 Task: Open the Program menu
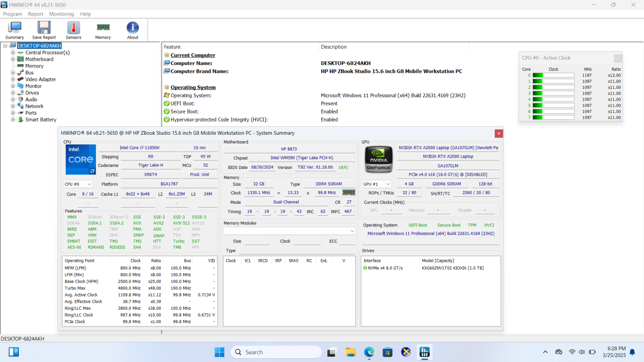coord(12,14)
